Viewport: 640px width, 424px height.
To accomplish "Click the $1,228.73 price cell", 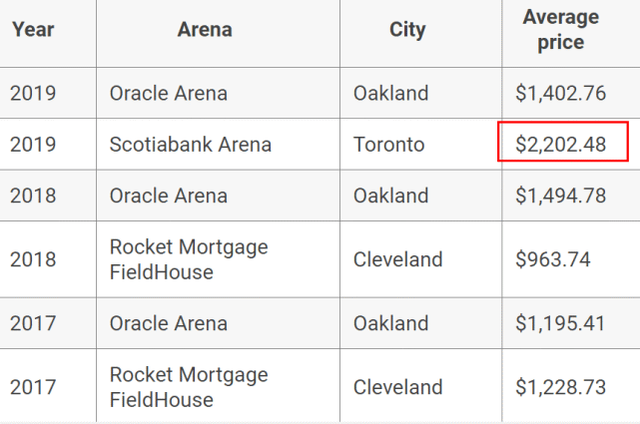I will pyautogui.click(x=560, y=387).
